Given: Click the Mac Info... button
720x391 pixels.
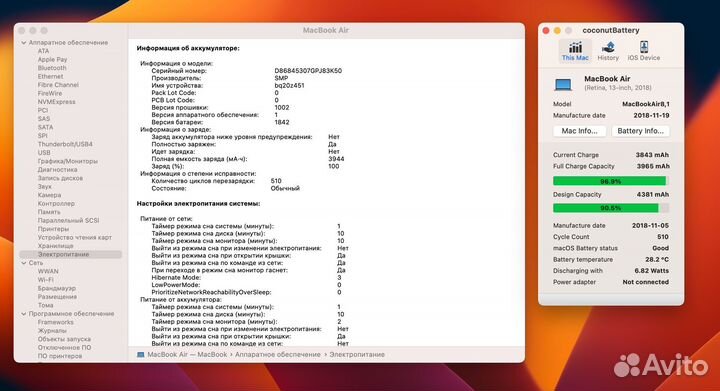Looking at the screenshot, I should coord(579,131).
